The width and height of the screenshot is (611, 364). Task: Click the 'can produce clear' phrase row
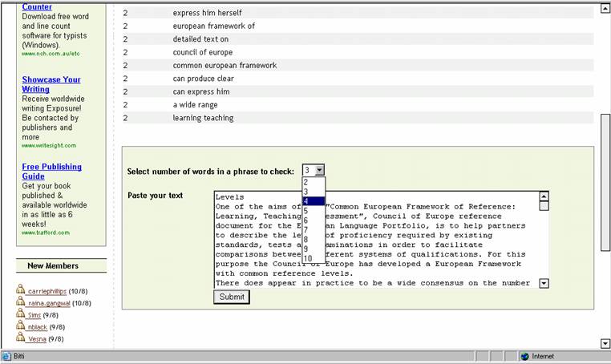click(358, 79)
